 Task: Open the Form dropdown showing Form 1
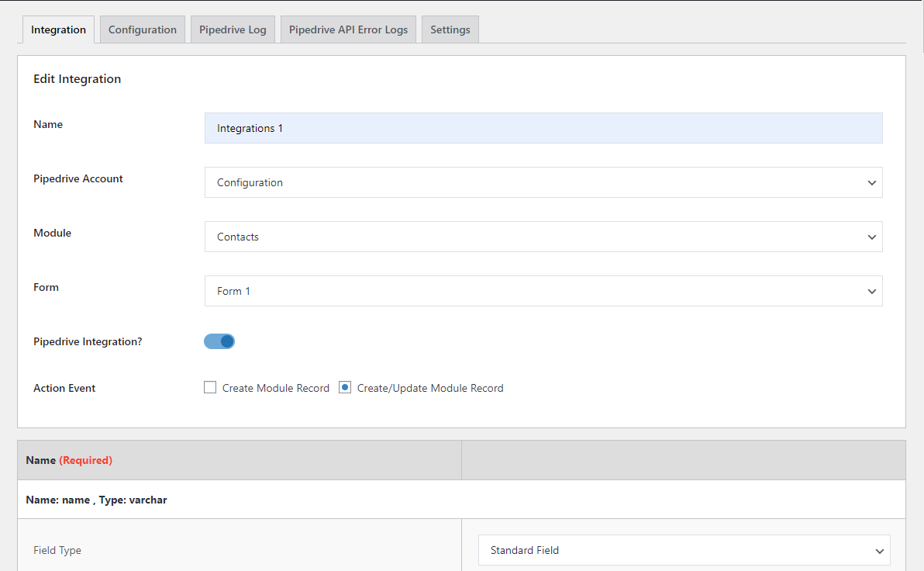(543, 291)
